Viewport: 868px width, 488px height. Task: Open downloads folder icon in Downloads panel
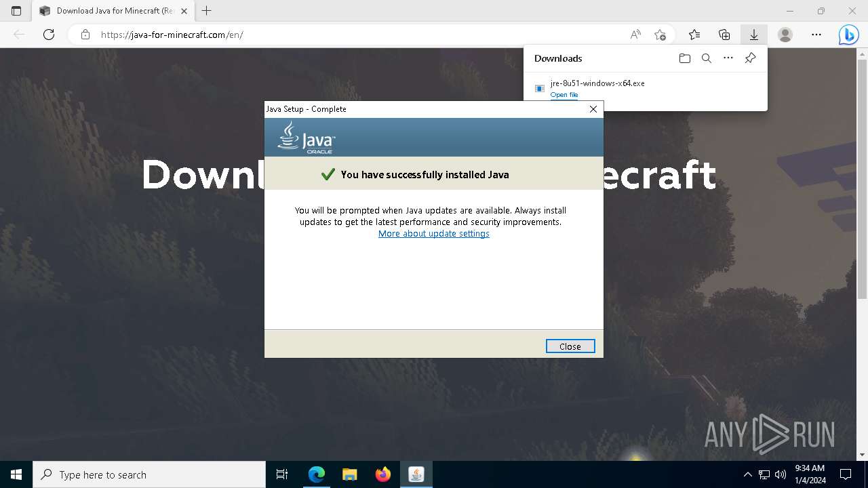[x=685, y=58]
